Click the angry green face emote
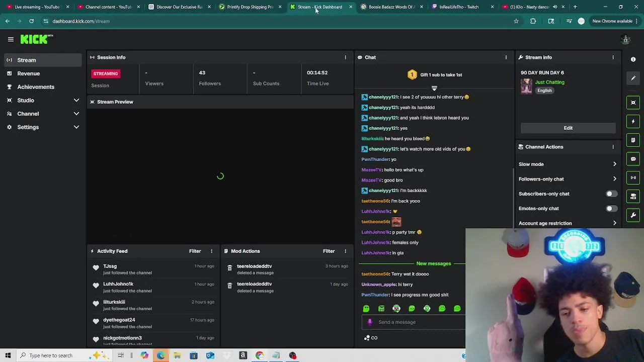 click(x=381, y=309)
